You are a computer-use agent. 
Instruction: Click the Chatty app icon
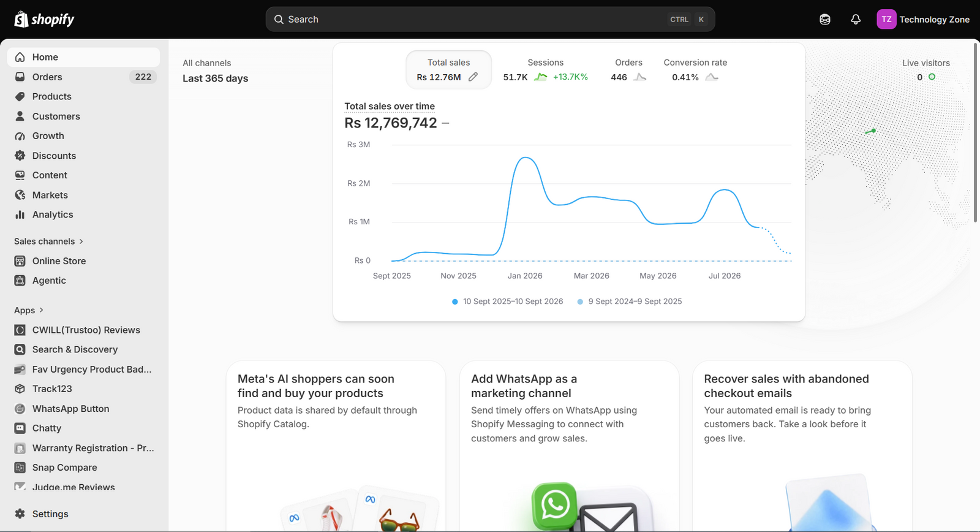click(20, 428)
